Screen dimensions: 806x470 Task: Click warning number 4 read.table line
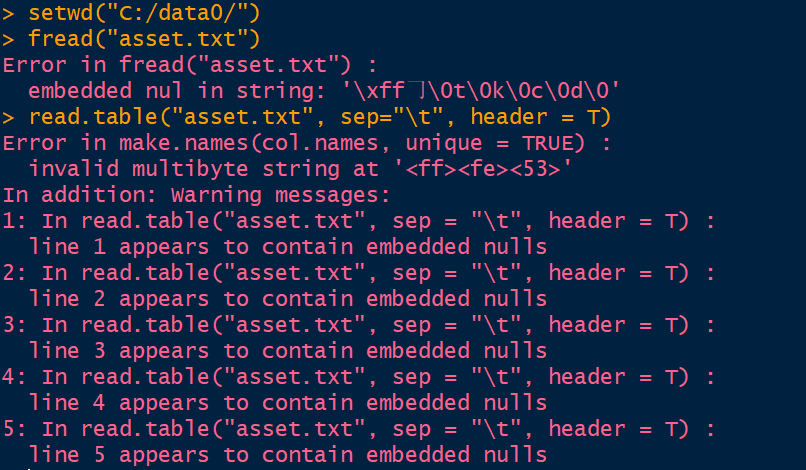point(359,377)
